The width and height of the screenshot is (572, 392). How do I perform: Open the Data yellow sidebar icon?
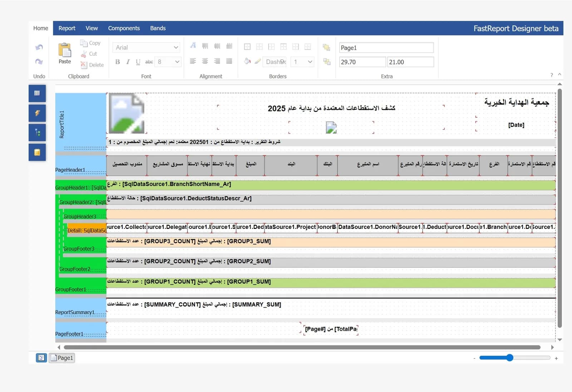click(37, 152)
